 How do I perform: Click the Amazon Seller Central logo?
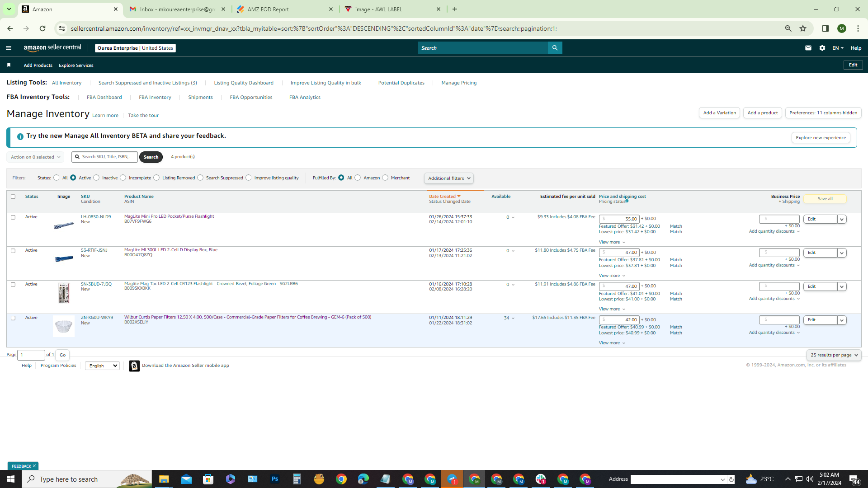[x=52, y=48]
